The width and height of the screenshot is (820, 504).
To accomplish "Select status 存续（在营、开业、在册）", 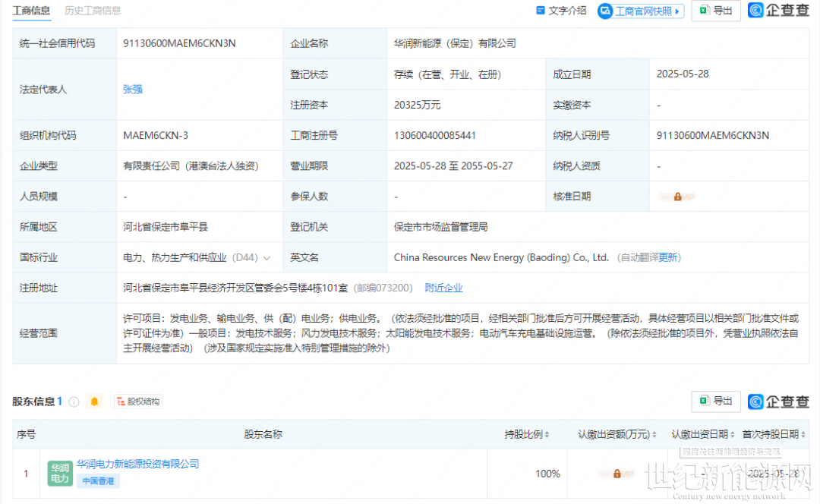I will 448,74.
